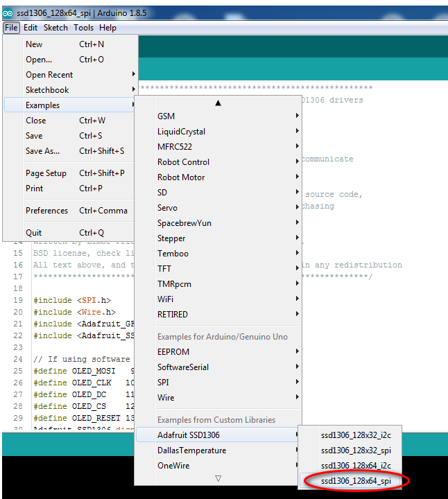The width and height of the screenshot is (448, 499).
Task: Expand the EEPROM examples submenu
Action: coord(218,352)
